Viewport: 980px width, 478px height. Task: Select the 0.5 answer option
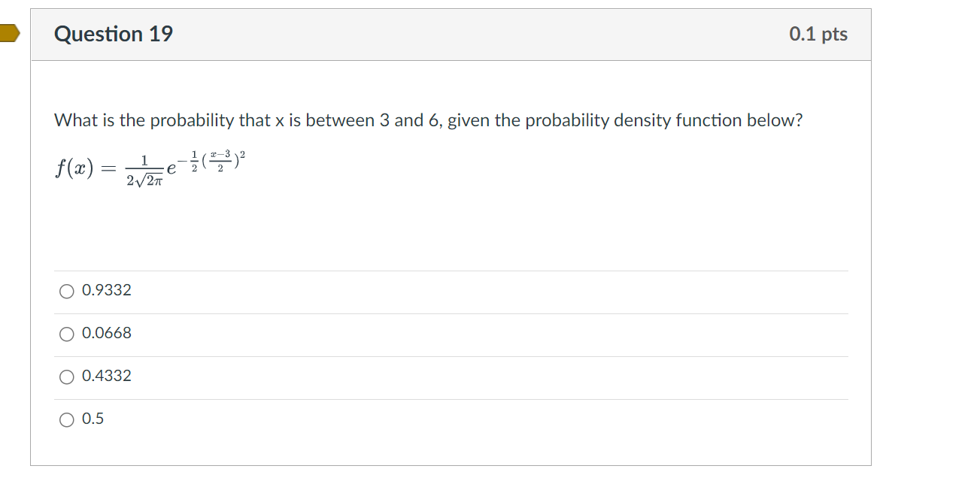coord(66,419)
